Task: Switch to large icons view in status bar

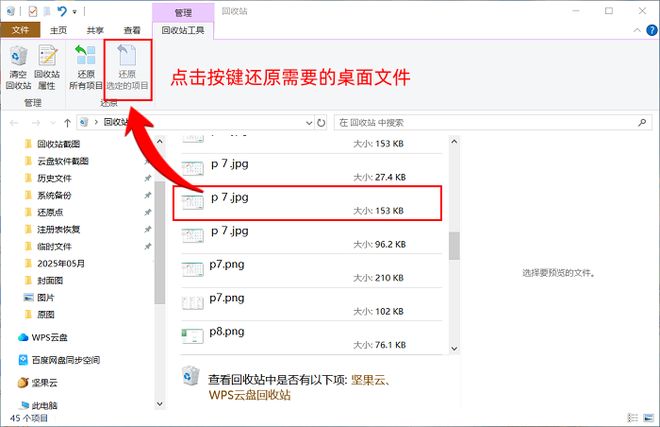Action: point(649,418)
